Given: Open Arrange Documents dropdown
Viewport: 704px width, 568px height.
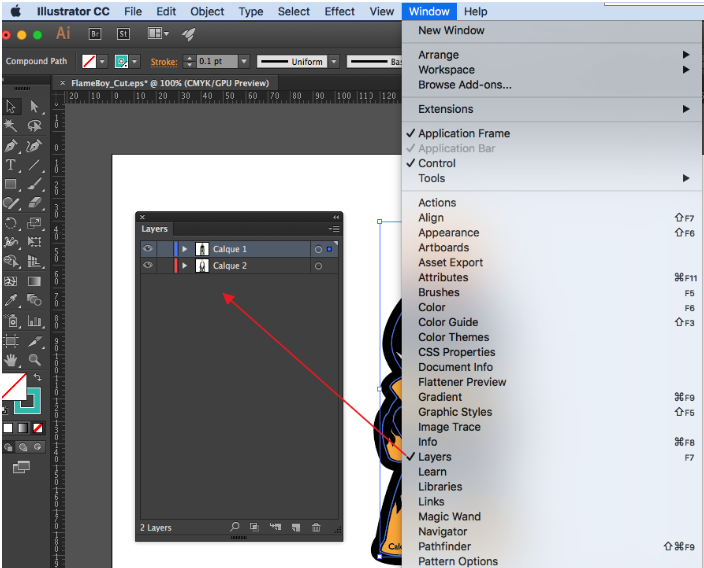Looking at the screenshot, I should coord(158,34).
